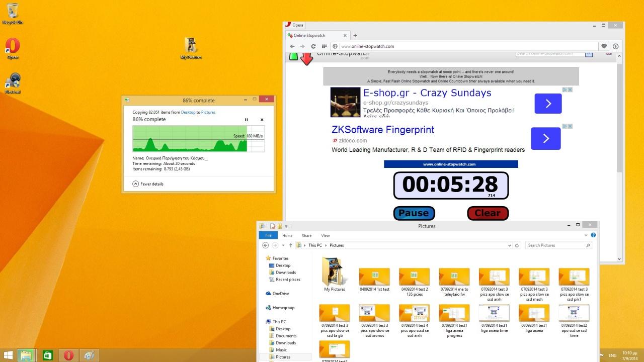Select This PC in Explorer breadcrumb

315,245
